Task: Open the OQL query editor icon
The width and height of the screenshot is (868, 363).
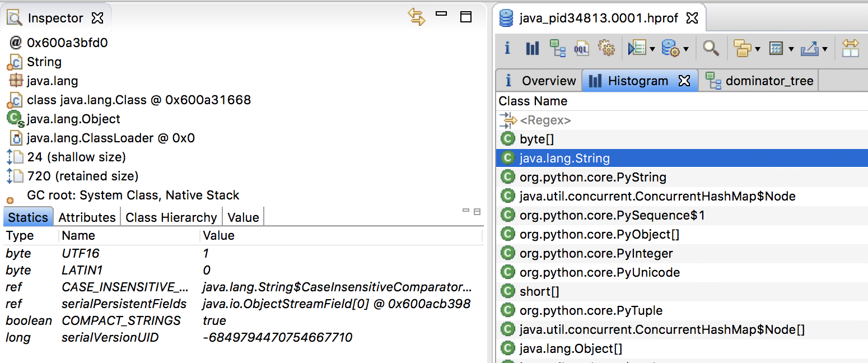Action: (582, 48)
